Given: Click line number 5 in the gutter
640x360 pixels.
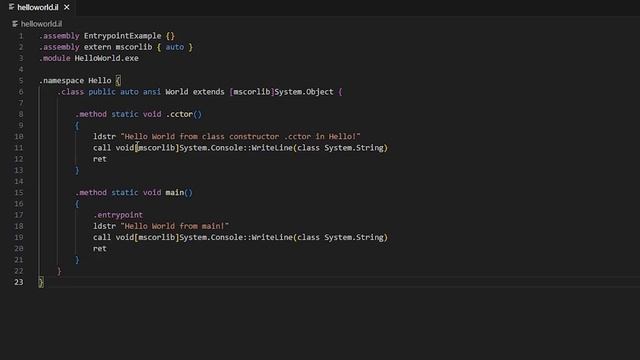Looking at the screenshot, I should click(x=21, y=81).
